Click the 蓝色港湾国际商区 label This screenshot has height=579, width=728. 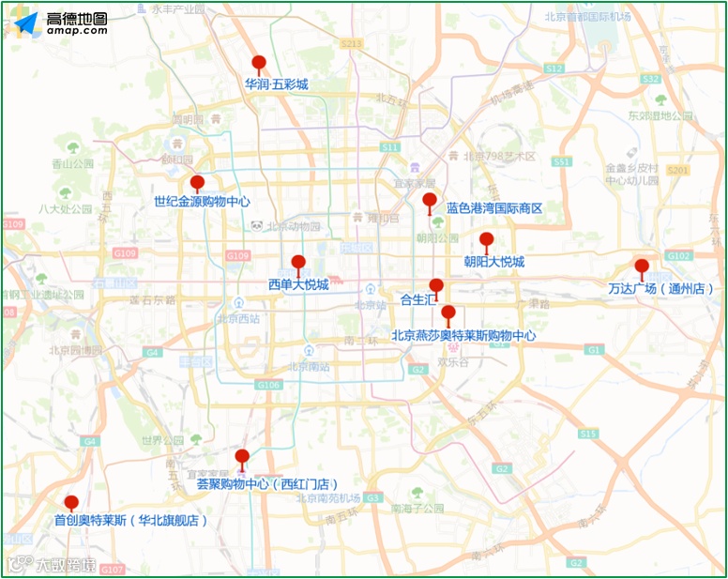click(494, 208)
